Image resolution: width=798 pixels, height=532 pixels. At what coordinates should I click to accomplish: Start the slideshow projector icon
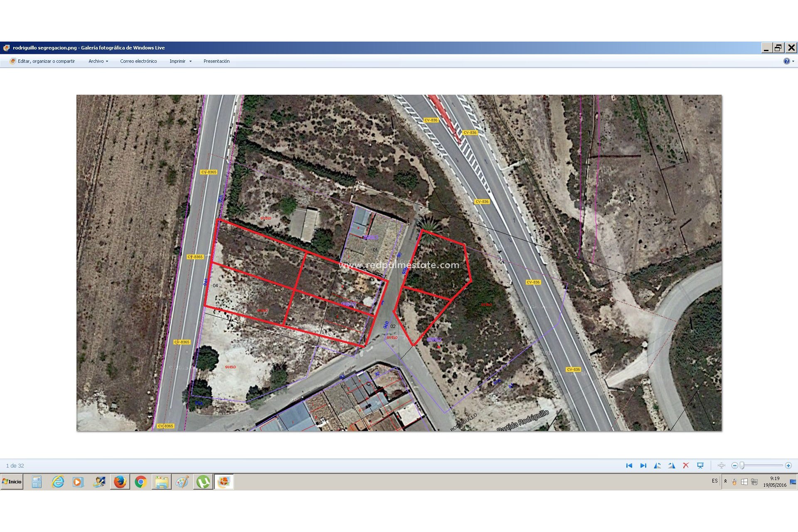tap(700, 465)
